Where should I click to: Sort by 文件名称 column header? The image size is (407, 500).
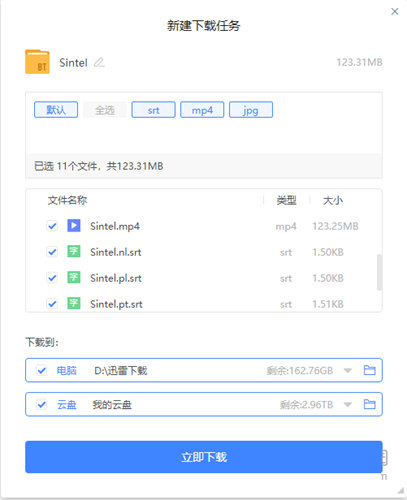(x=67, y=200)
